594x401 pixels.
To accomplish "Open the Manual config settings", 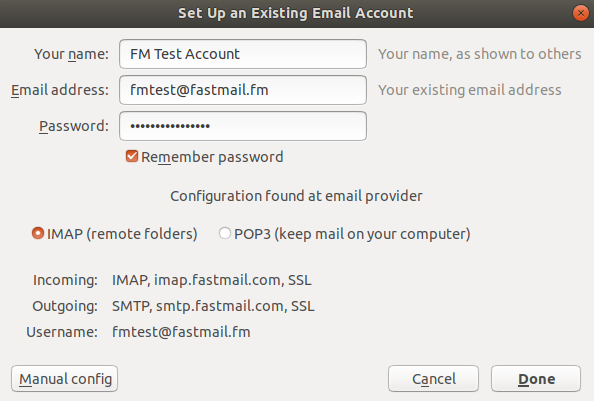I will [x=64, y=379].
